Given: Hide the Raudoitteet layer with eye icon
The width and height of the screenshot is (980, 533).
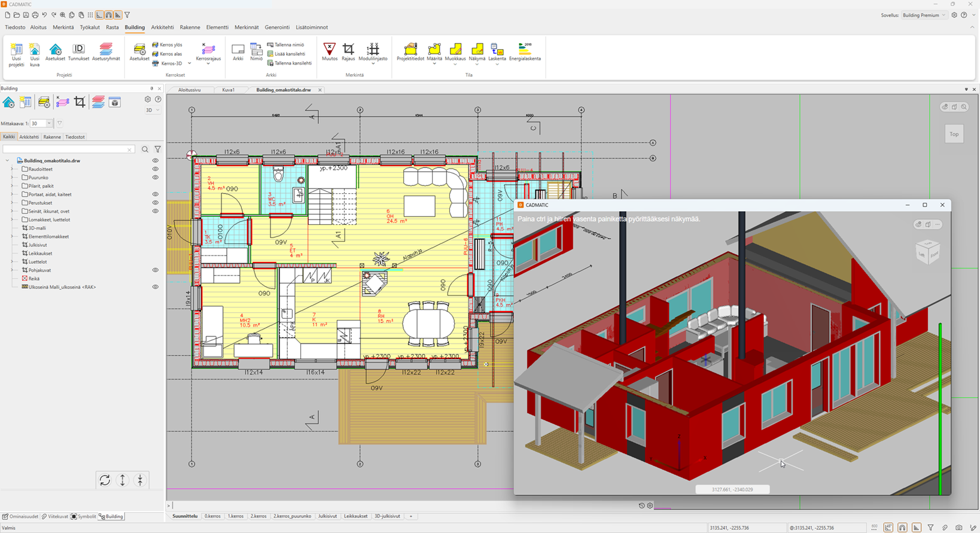Looking at the screenshot, I should [x=156, y=169].
